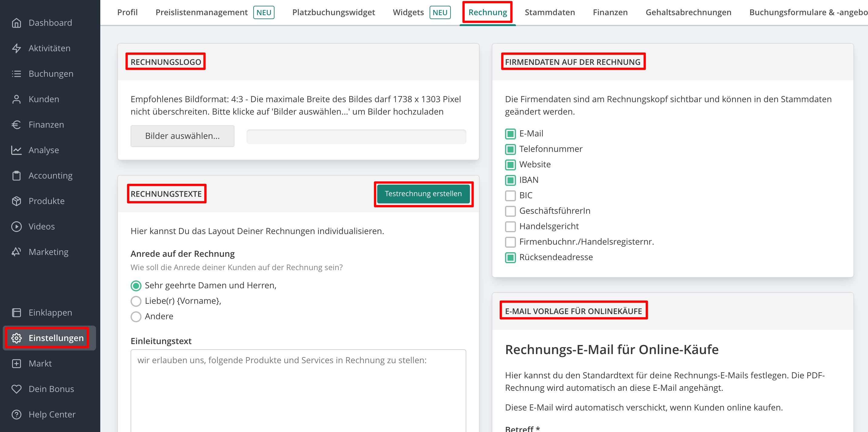Click the Accounting clipboard icon
The height and width of the screenshot is (432, 868).
[16, 176]
